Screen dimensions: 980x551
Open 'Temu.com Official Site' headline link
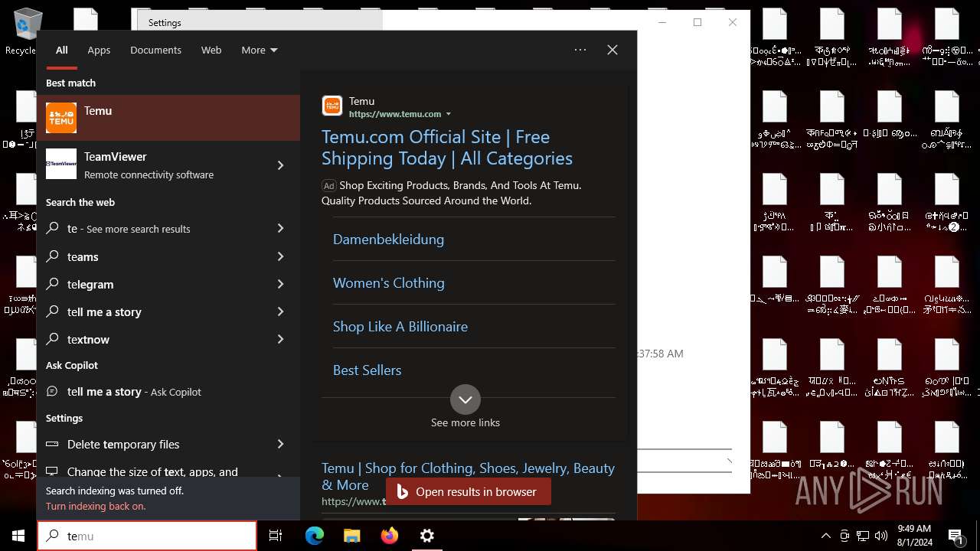pyautogui.click(x=447, y=148)
